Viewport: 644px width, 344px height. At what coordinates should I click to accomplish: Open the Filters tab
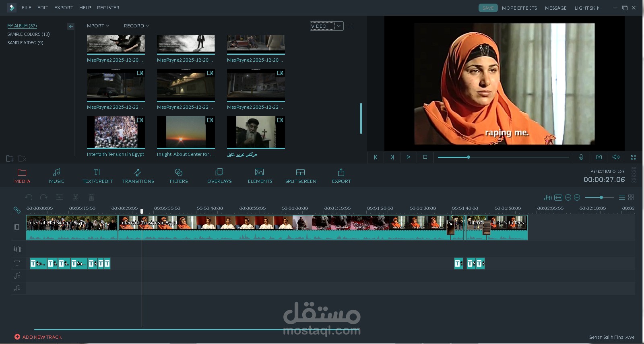(179, 176)
